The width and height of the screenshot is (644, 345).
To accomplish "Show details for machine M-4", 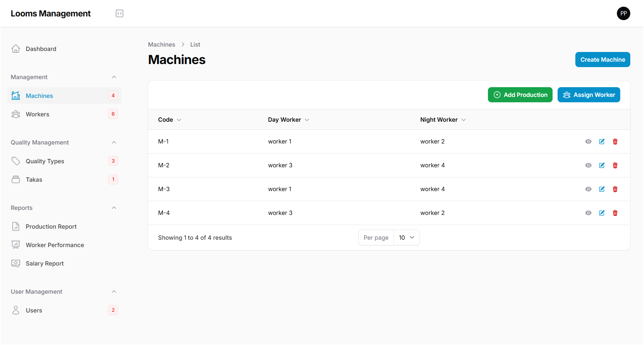I will tap(588, 213).
